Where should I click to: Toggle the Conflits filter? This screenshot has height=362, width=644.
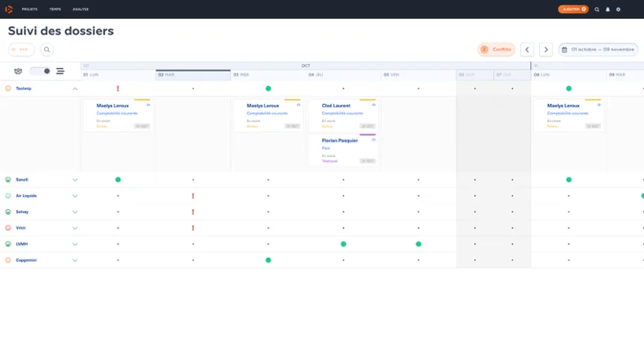tap(496, 49)
